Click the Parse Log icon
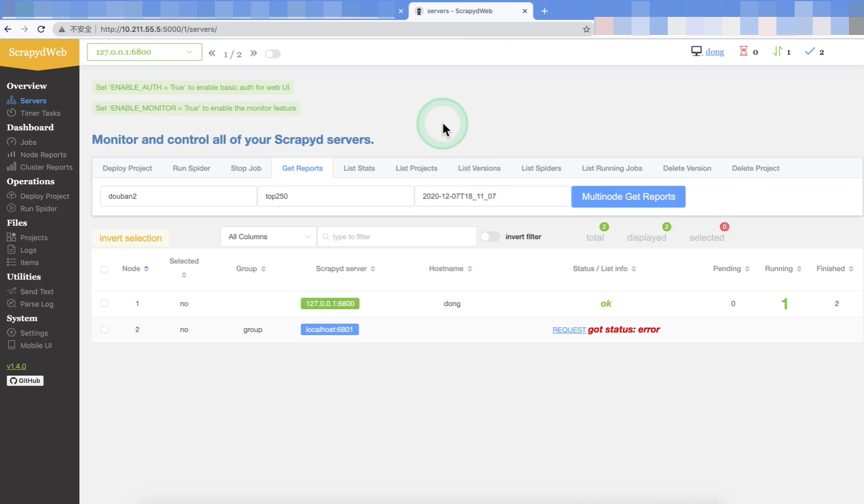Screen dimensions: 864x504 (x=11, y=304)
